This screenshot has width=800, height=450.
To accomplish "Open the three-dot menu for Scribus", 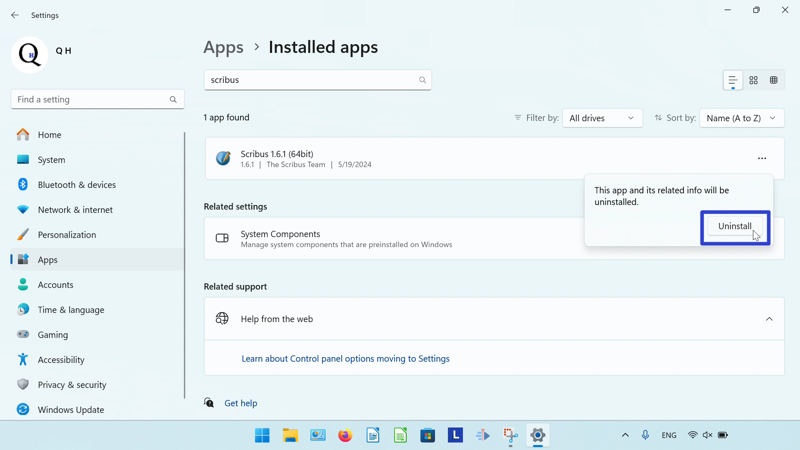I will coord(762,159).
